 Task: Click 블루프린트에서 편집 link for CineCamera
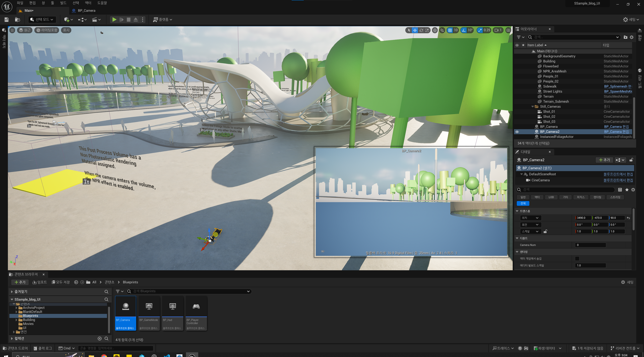coord(618,180)
